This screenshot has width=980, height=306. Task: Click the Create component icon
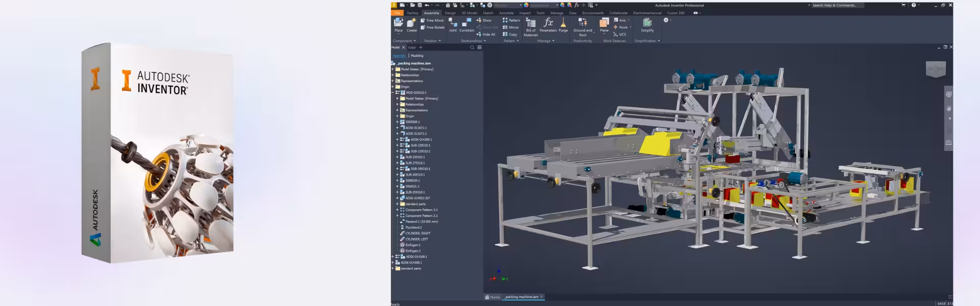(411, 23)
